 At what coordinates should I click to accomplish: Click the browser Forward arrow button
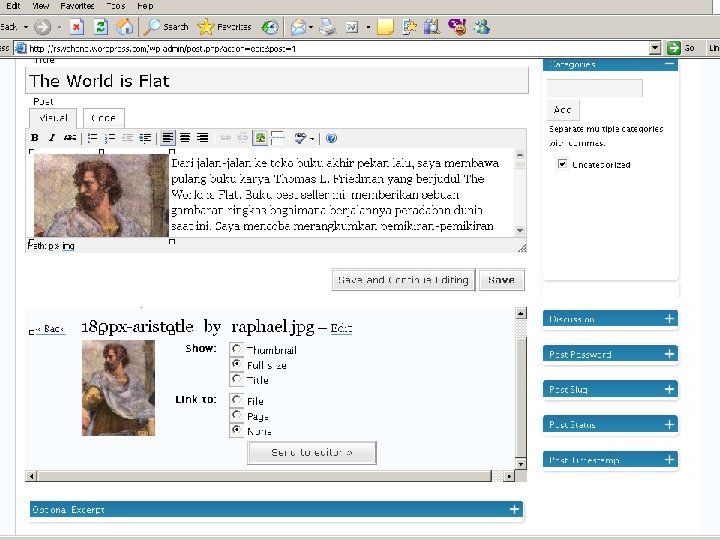[43, 27]
